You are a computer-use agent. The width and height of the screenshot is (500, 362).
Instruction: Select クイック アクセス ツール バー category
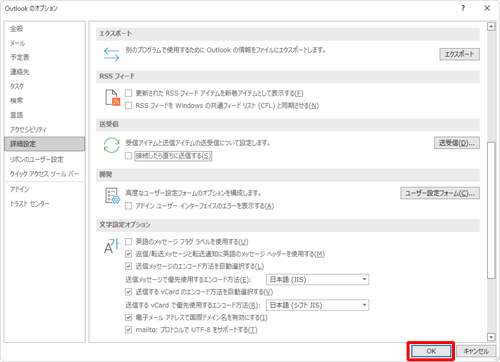pos(45,174)
